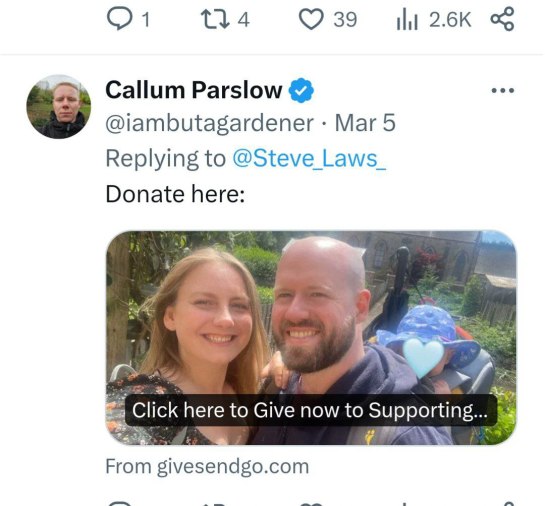The image size is (545, 506).
Task: Click the 39 likes count
Action: [x=345, y=19]
